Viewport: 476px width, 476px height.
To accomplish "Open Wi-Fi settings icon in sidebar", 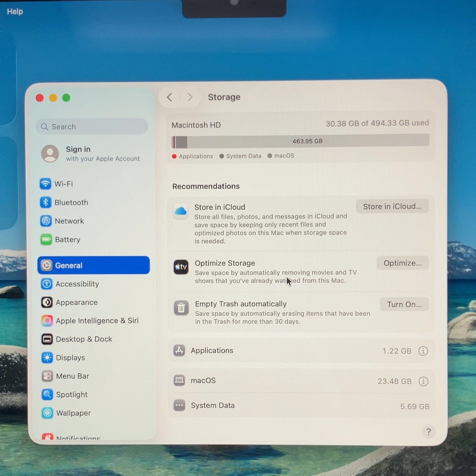I will point(45,183).
